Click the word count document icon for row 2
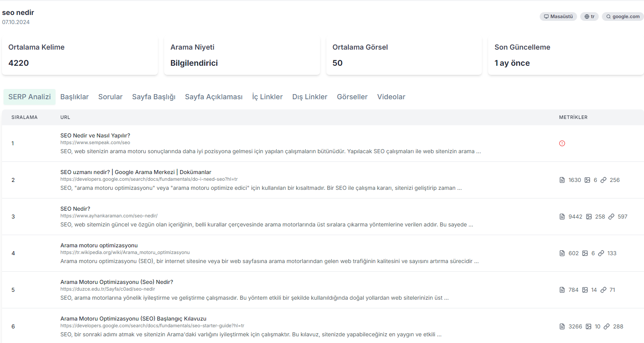The height and width of the screenshot is (343, 644). point(562,180)
